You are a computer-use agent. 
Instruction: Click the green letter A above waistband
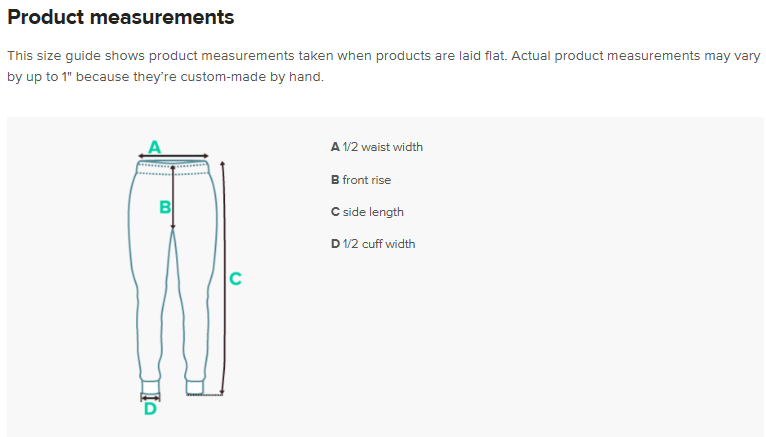pos(154,146)
